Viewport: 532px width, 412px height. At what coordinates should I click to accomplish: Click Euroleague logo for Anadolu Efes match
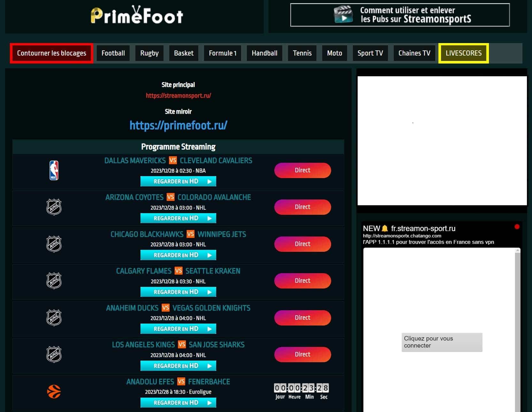pyautogui.click(x=54, y=392)
